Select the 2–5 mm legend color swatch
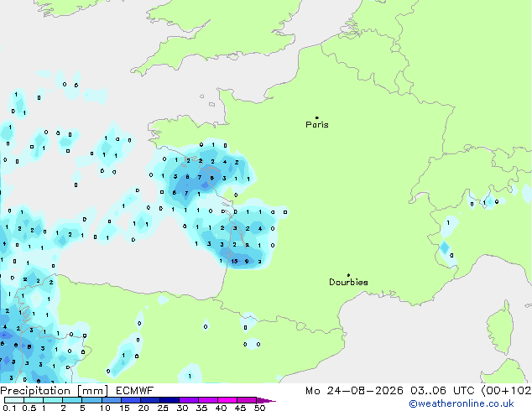The image size is (532, 411). (72, 400)
